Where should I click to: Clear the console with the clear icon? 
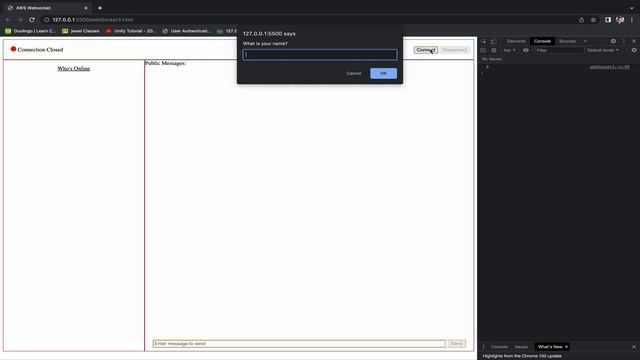(493, 50)
